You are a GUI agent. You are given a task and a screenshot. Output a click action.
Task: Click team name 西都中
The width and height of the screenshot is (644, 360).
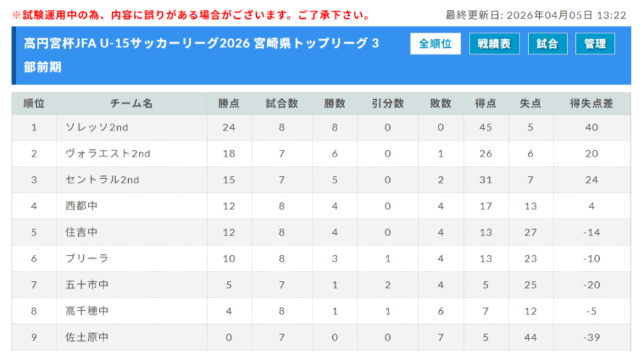(x=82, y=206)
